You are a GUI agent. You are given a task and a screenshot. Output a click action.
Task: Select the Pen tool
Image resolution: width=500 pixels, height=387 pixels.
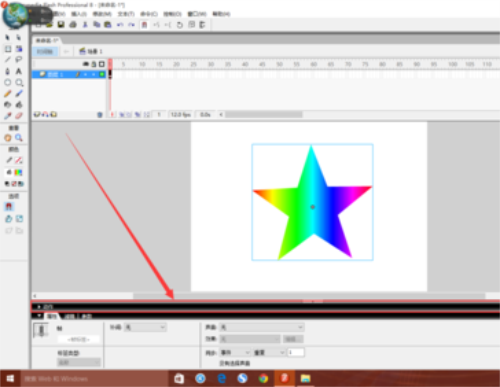(7, 71)
